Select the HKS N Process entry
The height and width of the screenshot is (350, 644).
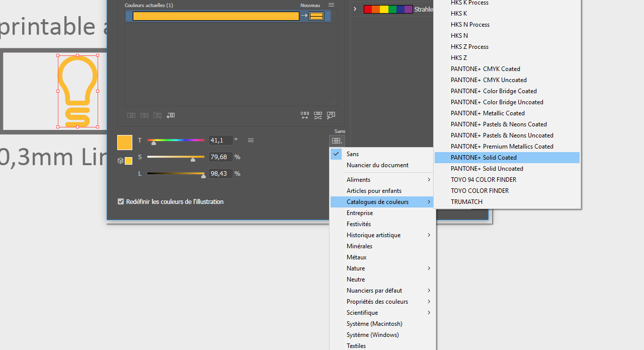click(x=507, y=25)
